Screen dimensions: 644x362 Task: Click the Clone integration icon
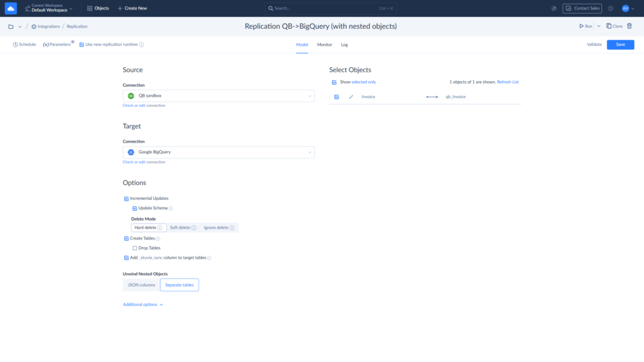tap(613, 26)
